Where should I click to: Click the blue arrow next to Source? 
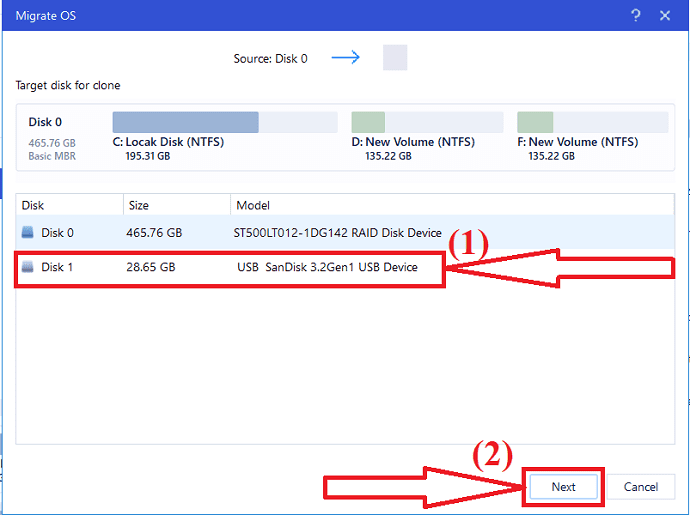pos(345,58)
